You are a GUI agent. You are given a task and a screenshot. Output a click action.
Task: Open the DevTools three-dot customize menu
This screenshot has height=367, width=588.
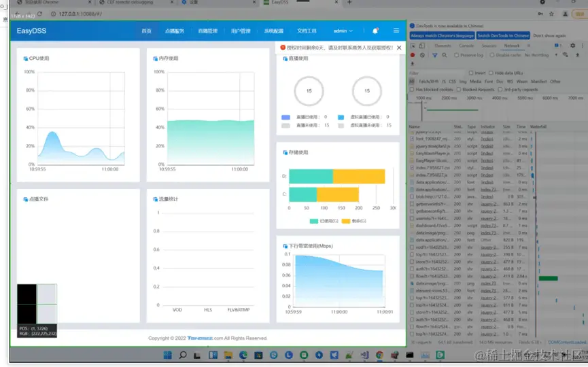[583, 46]
